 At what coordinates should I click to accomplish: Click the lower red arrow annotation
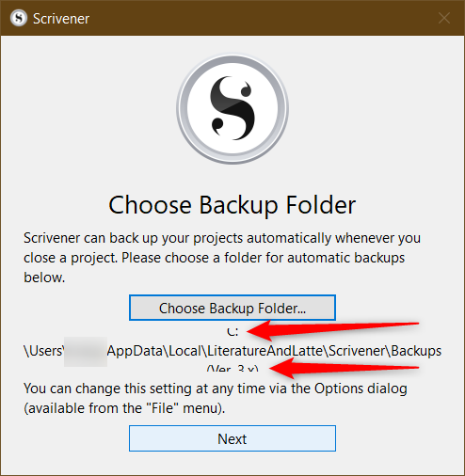[344, 368]
